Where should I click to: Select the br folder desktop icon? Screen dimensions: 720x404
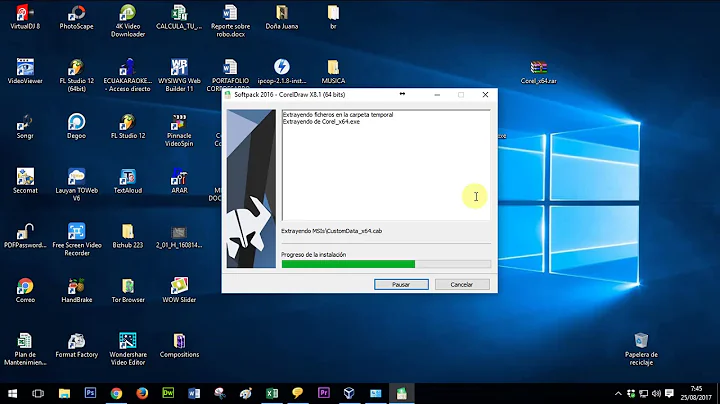click(x=333, y=17)
